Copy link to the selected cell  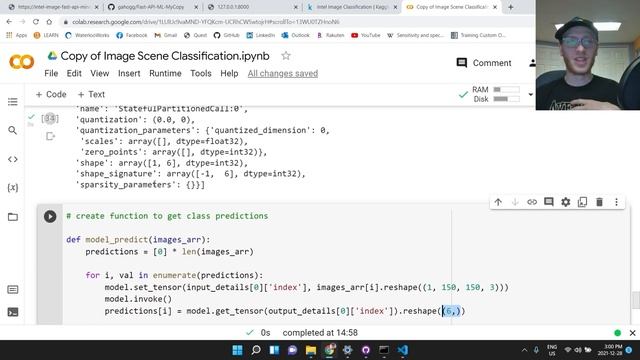tap(532, 202)
